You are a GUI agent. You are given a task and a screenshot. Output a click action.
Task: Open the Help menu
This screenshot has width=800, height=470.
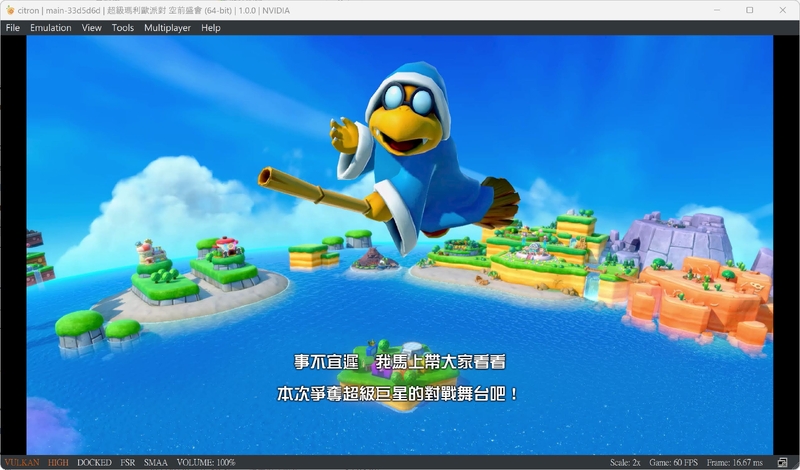coord(211,28)
